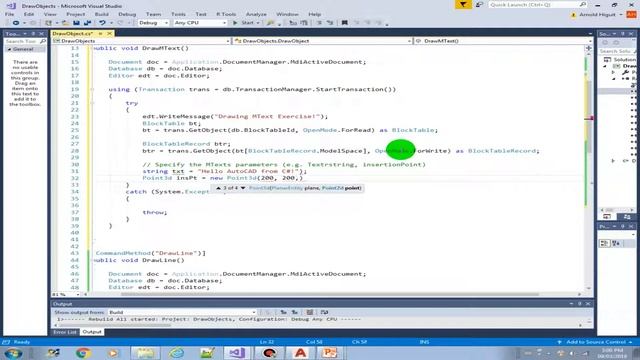640x360 pixels.
Task: Toggle auto-hide pin on Toolbox panel
Action: [x=33, y=33]
